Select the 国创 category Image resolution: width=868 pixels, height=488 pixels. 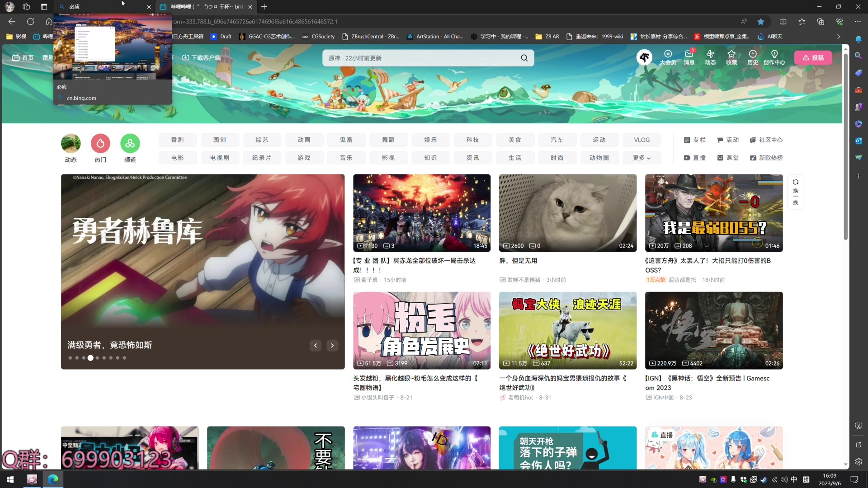(220, 140)
